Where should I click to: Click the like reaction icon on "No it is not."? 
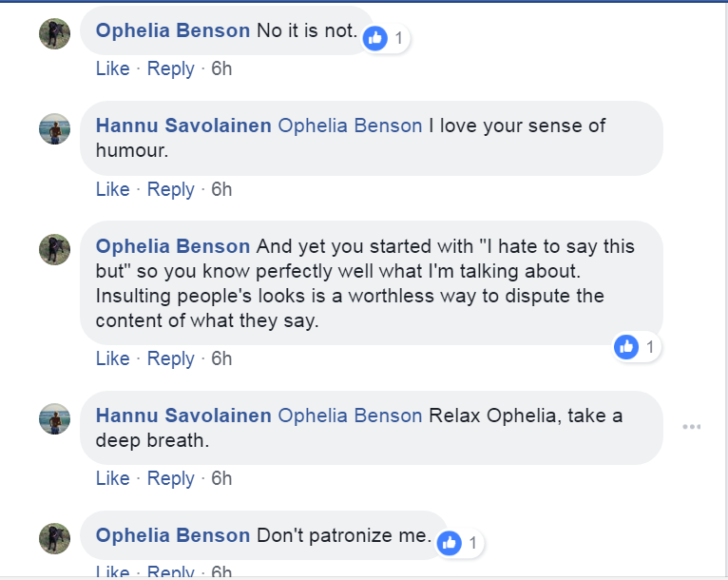point(376,38)
